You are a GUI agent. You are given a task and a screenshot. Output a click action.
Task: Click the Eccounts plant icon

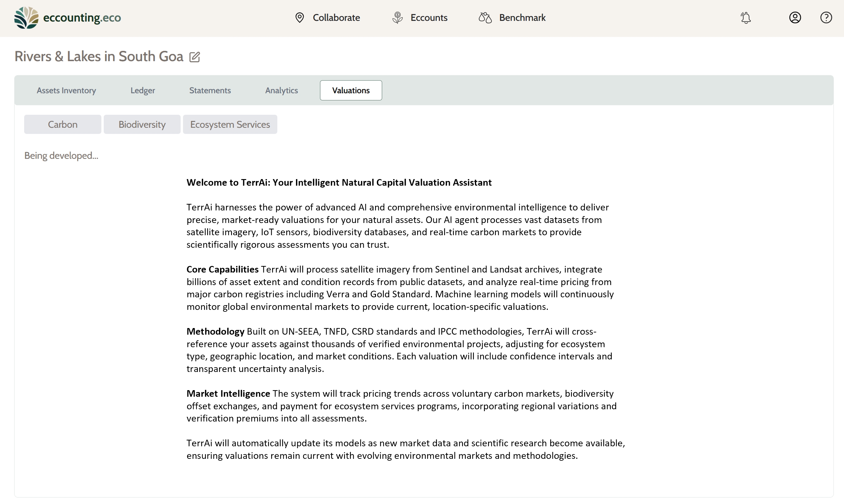tap(397, 18)
